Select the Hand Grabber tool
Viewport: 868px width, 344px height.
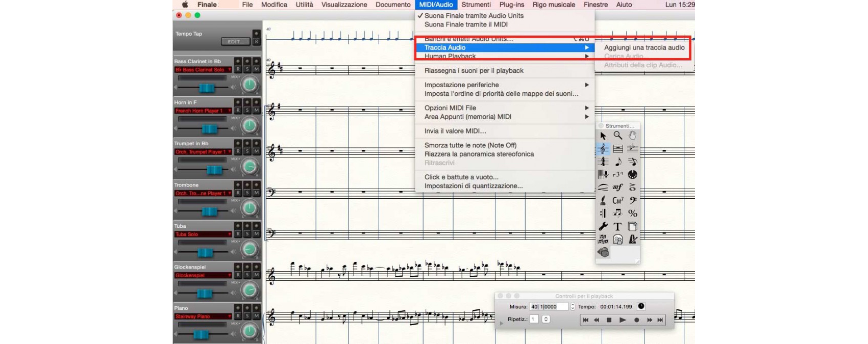coord(633,136)
